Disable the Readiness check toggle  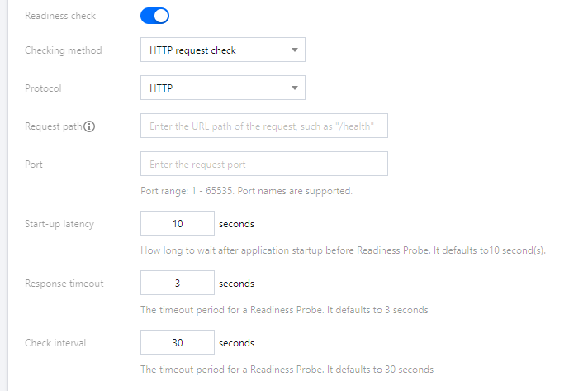(155, 15)
